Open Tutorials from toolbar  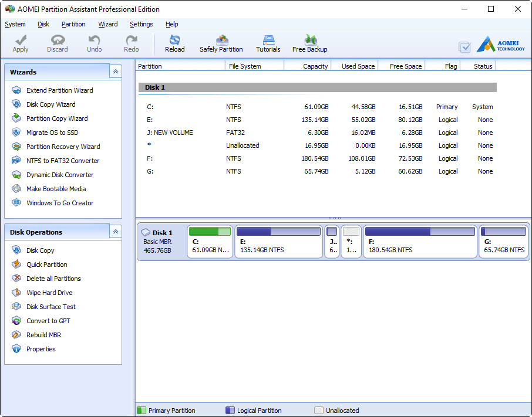(268, 44)
